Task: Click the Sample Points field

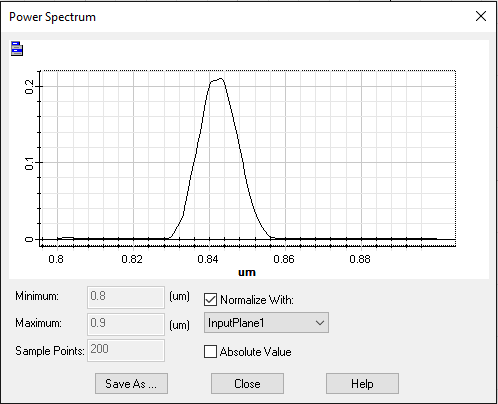Action: (126, 350)
